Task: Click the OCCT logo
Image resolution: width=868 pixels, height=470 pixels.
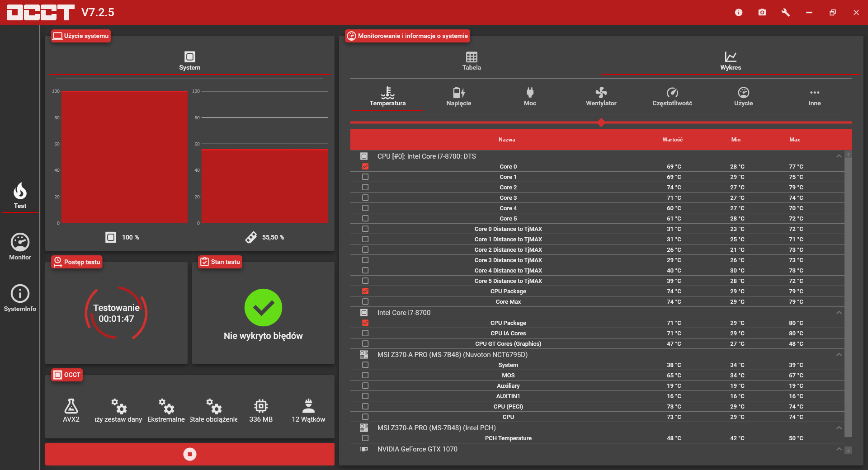Action: pos(41,13)
